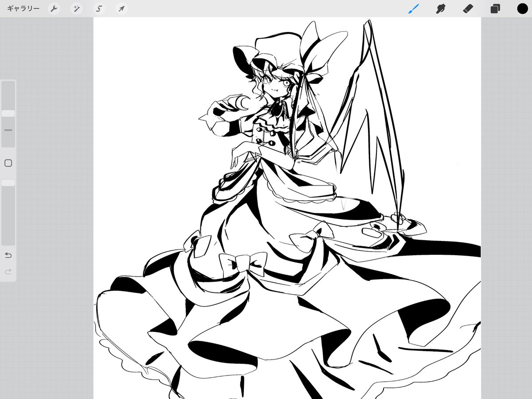The image size is (532, 399).
Task: Select the Eraser tool
Action: pyautogui.click(x=468, y=8)
